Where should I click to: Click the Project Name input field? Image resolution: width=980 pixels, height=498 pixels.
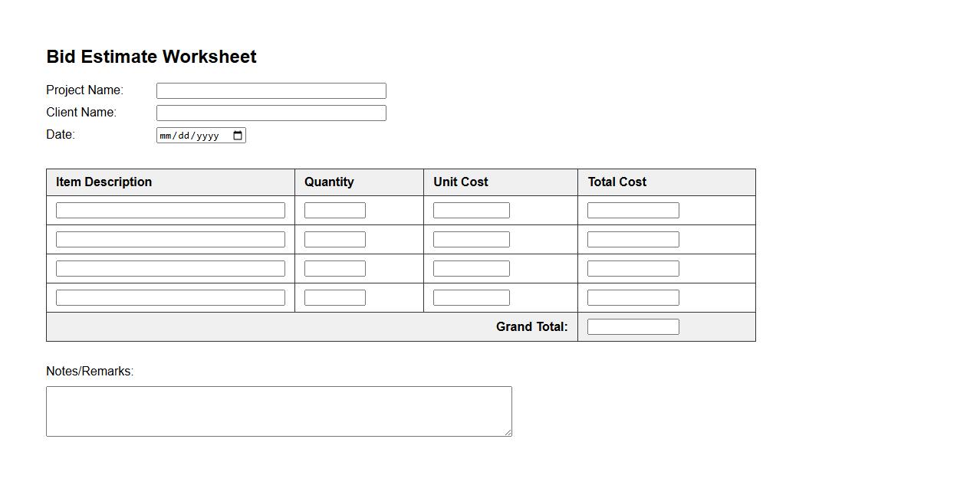pyautogui.click(x=271, y=90)
